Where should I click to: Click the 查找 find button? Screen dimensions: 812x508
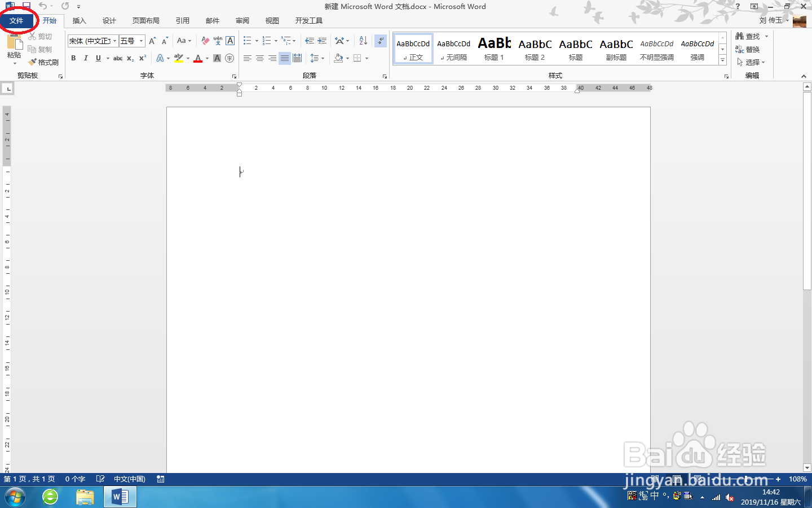tap(748, 36)
